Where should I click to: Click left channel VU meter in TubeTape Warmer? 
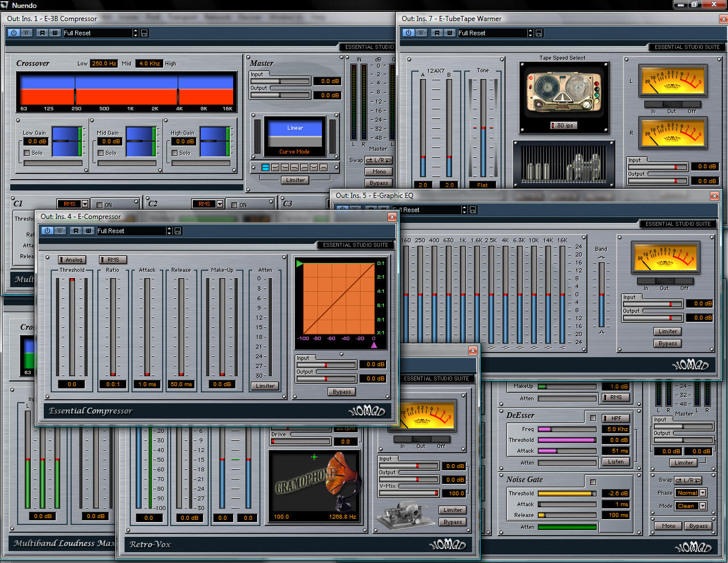[x=673, y=81]
